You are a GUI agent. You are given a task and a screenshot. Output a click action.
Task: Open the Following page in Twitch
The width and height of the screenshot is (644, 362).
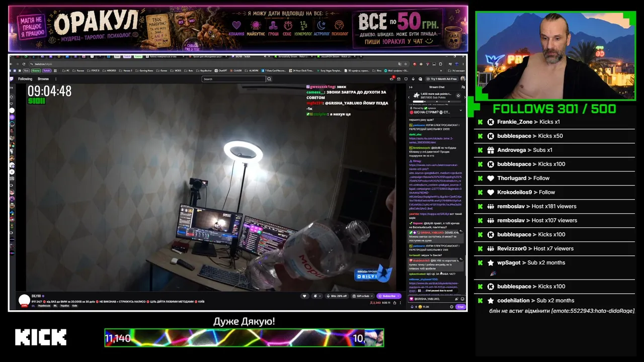pos(25,79)
